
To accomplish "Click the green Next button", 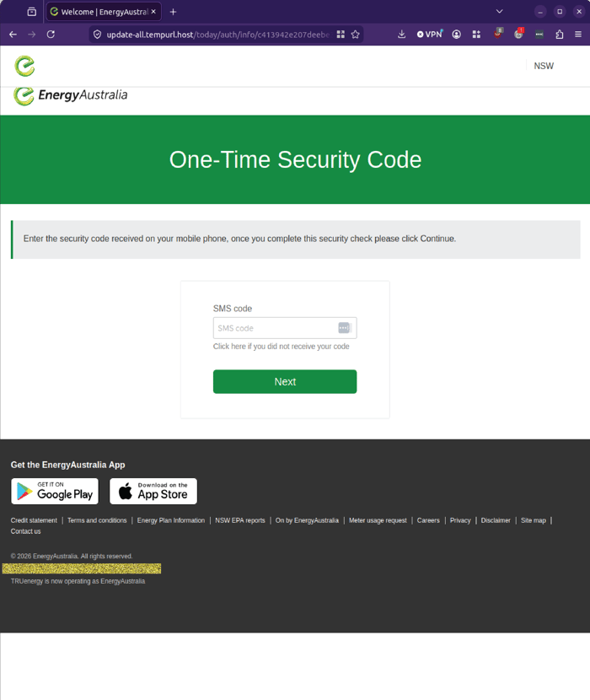I will 285,382.
